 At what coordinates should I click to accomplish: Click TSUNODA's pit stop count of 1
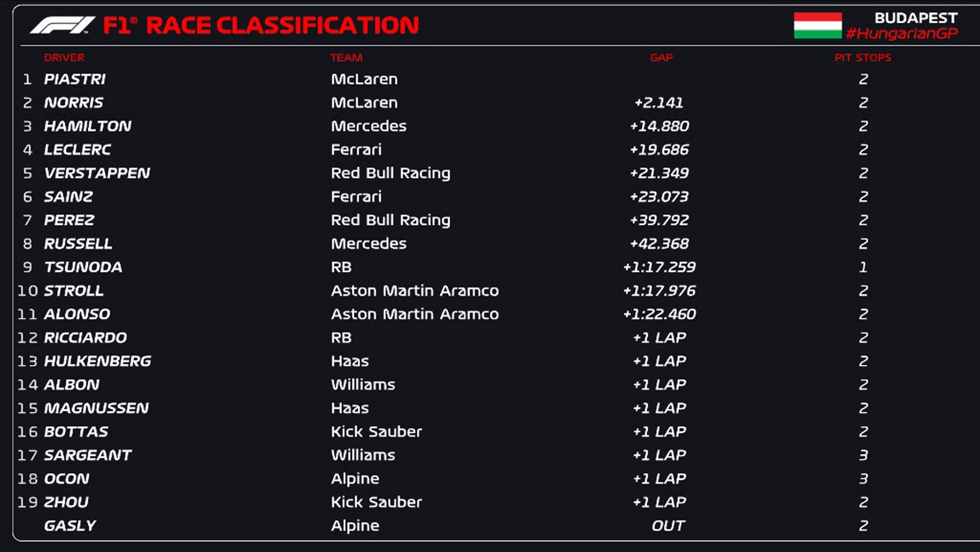863,268
